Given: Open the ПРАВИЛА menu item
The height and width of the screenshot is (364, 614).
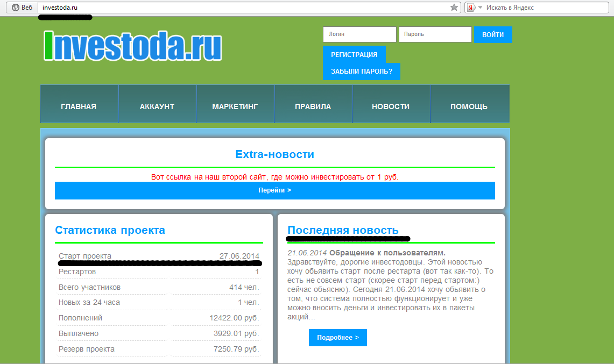Looking at the screenshot, I should coord(313,104).
